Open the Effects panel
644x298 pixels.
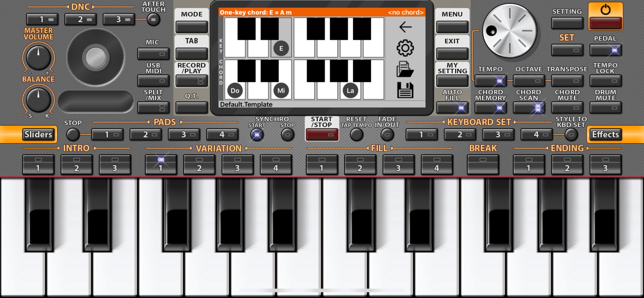click(605, 134)
